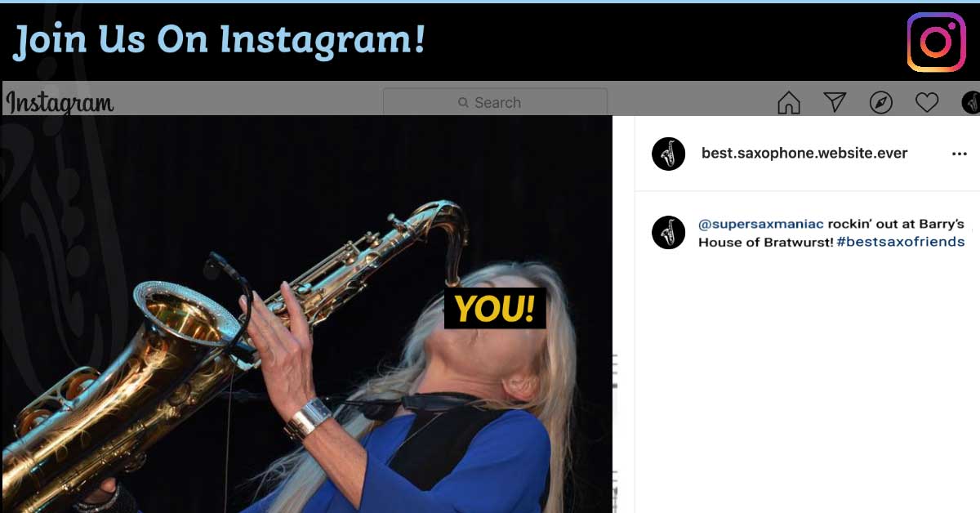
Task: Click the saxophone player post photo
Action: [x=307, y=314]
